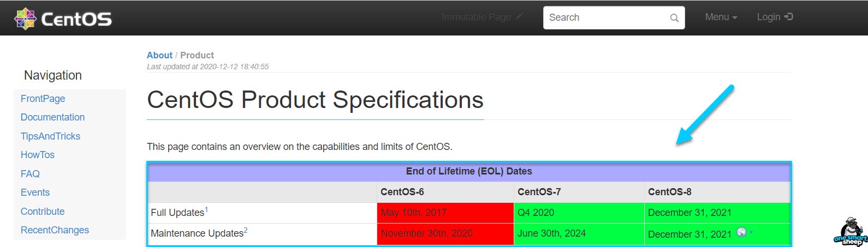Open Events in the navigation list
The image size is (868, 247).
point(35,192)
